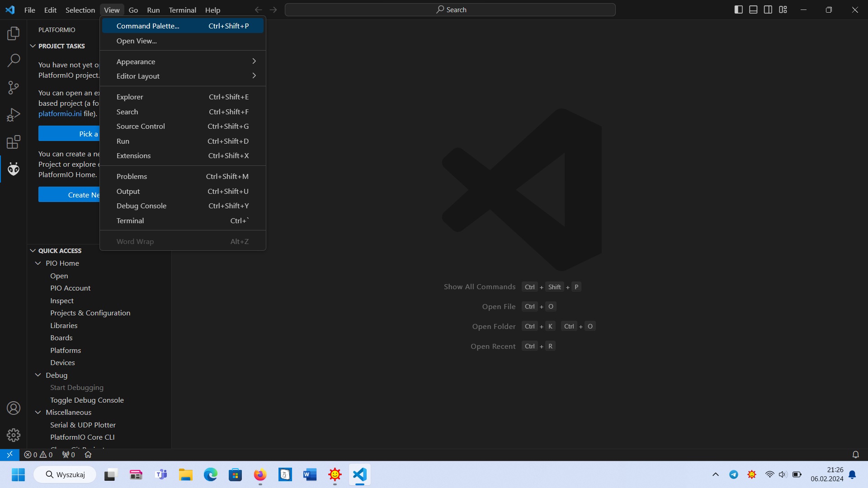Open the Selection menu
The width and height of the screenshot is (868, 488).
(80, 10)
